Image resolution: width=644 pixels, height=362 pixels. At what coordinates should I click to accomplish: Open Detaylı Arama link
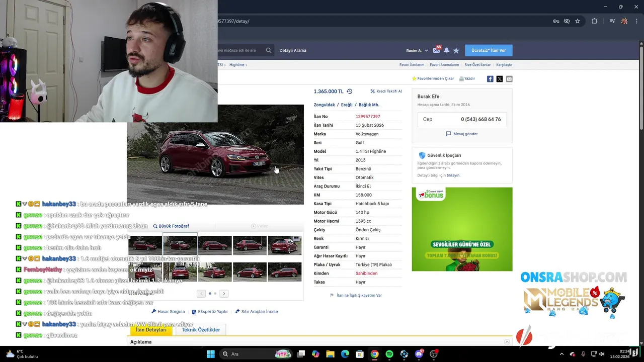tap(293, 50)
